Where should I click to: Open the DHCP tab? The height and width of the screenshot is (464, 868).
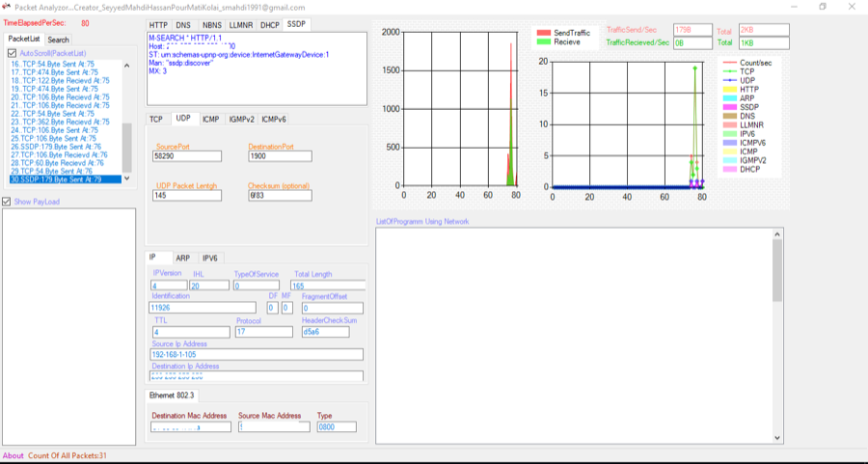pyautogui.click(x=270, y=25)
